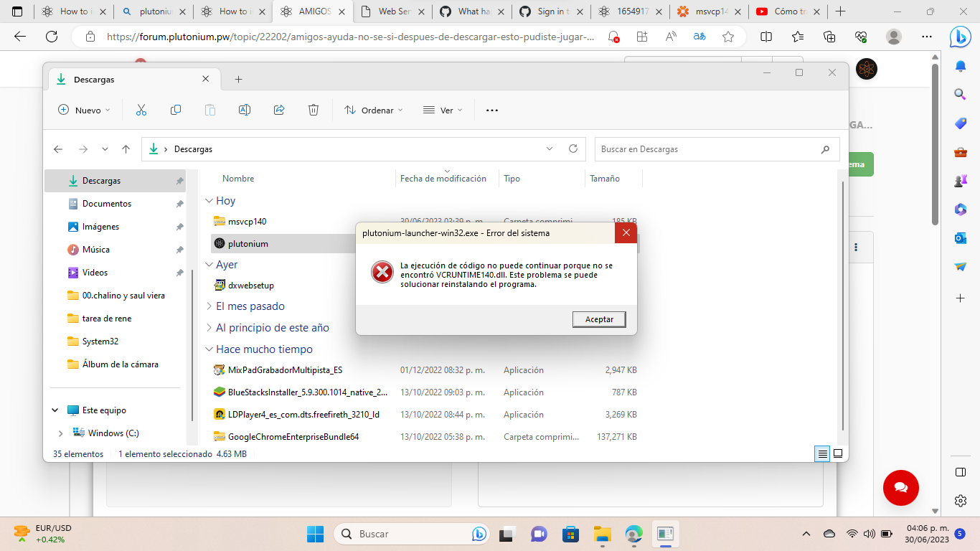Open the Ver view dropdown
This screenshot has width=980, height=551.
443,110
